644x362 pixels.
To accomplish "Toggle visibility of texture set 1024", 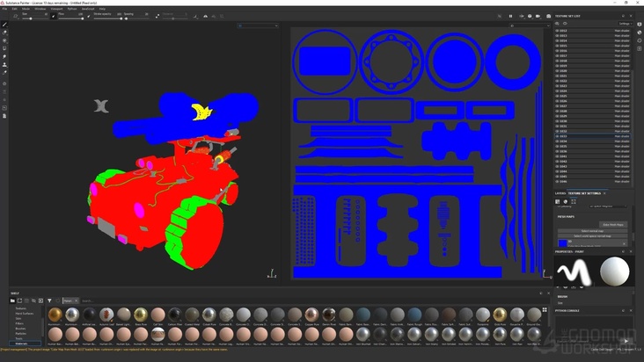I will (557, 90).
